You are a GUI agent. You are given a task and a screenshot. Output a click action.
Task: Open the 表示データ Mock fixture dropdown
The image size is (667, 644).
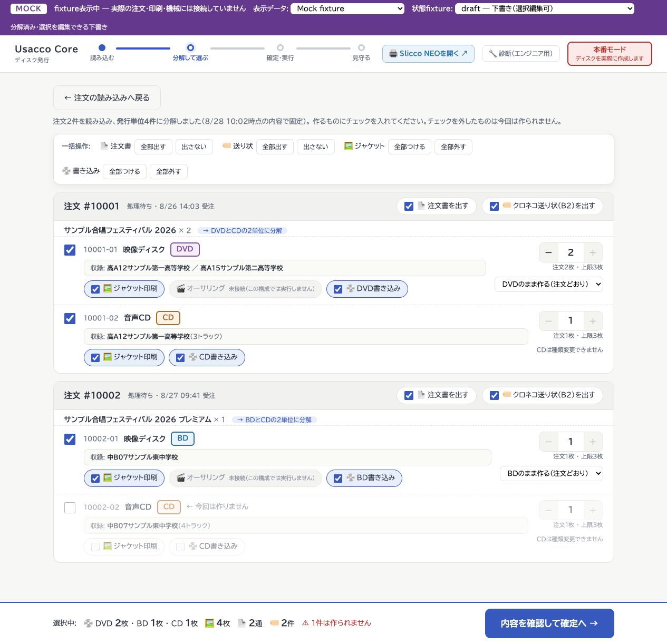(347, 8)
